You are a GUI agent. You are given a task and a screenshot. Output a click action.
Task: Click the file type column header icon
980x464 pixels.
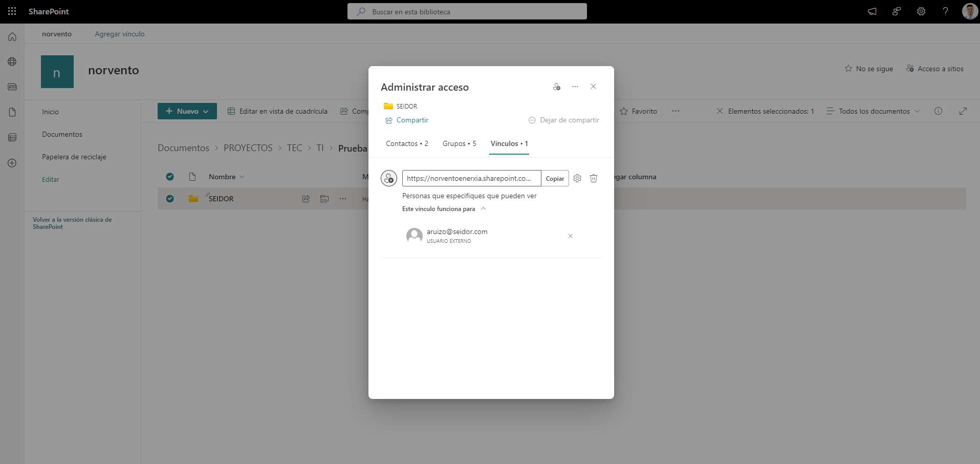(192, 177)
